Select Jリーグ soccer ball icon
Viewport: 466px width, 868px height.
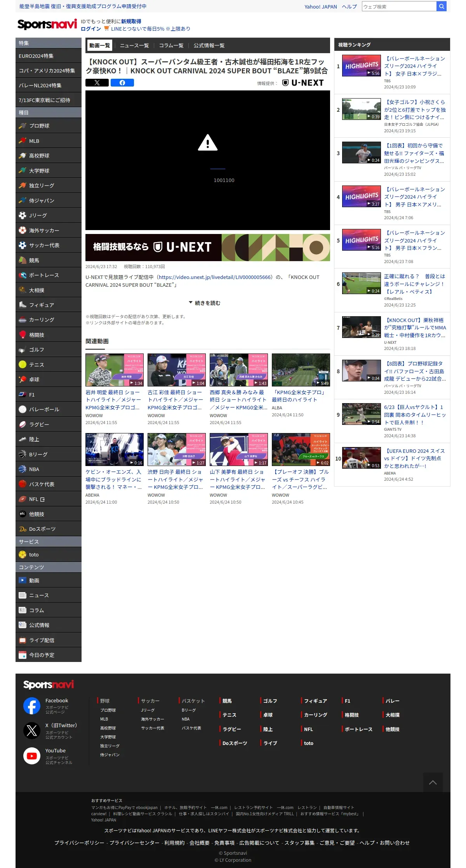pos(23,215)
